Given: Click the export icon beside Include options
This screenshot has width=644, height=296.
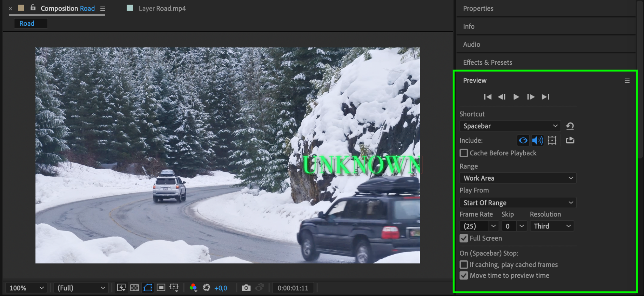Looking at the screenshot, I should [570, 140].
